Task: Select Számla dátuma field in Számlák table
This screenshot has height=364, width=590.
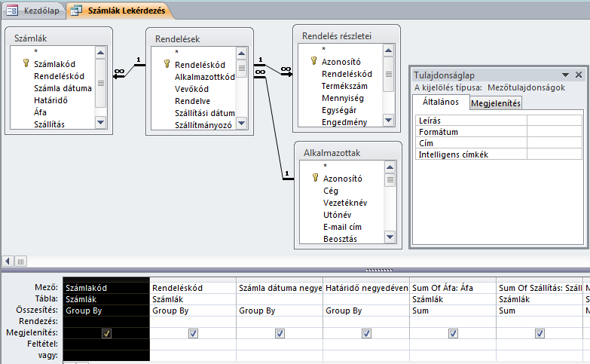Action: 63,88
